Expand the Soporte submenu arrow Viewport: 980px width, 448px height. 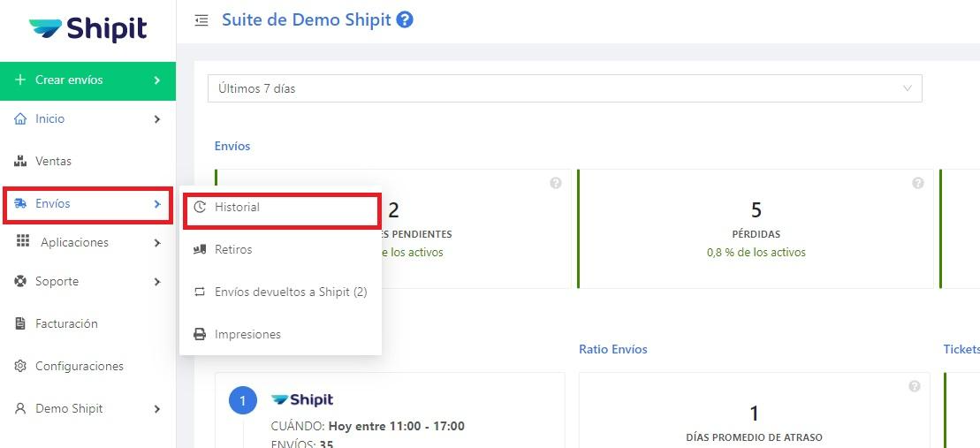coord(157,282)
